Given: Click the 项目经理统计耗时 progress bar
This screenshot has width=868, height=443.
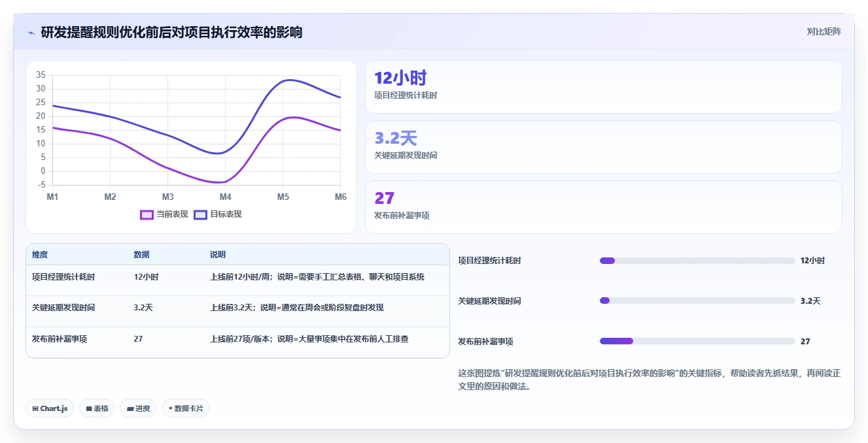Looking at the screenshot, I should (x=697, y=261).
